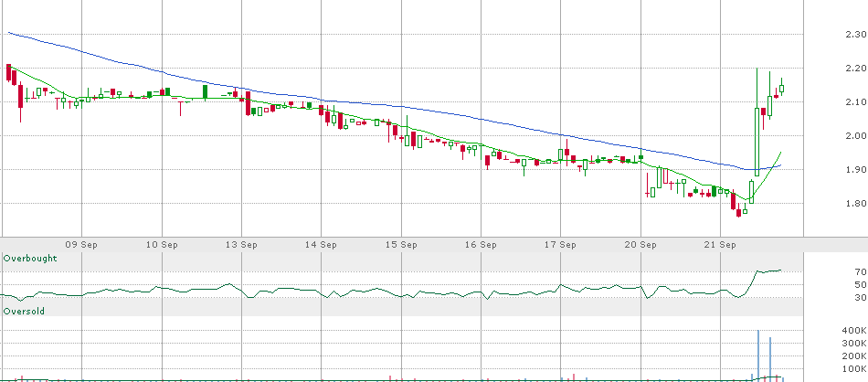The height and width of the screenshot is (382, 868).
Task: Click the Oversold label in RSI panel
Action: pyautogui.click(x=24, y=311)
